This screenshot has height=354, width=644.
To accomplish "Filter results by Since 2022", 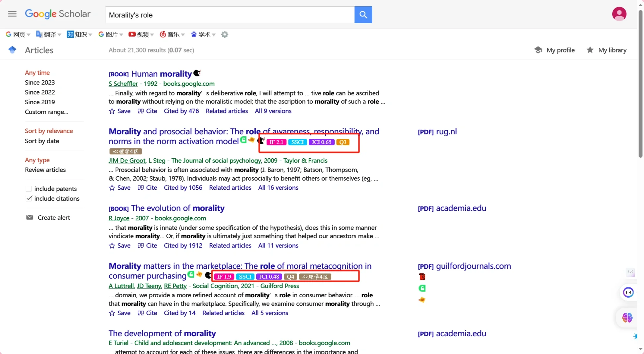I will (40, 92).
